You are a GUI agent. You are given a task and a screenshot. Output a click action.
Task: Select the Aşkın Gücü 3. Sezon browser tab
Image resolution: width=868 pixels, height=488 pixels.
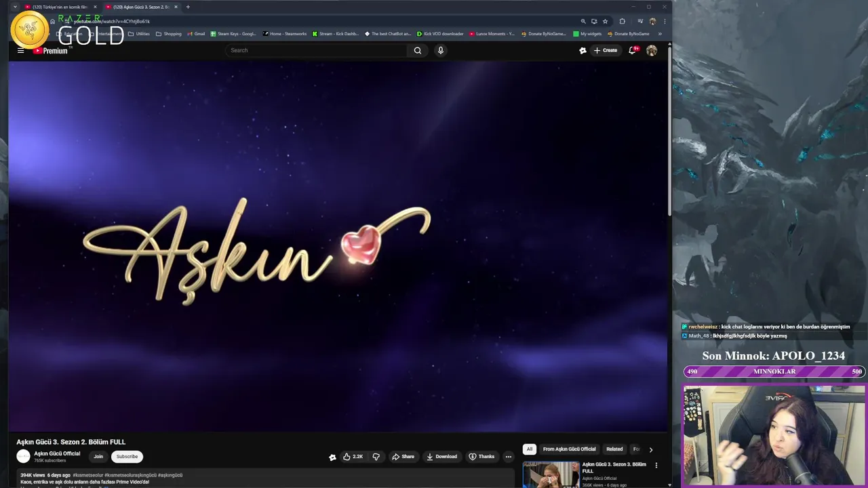click(x=142, y=7)
